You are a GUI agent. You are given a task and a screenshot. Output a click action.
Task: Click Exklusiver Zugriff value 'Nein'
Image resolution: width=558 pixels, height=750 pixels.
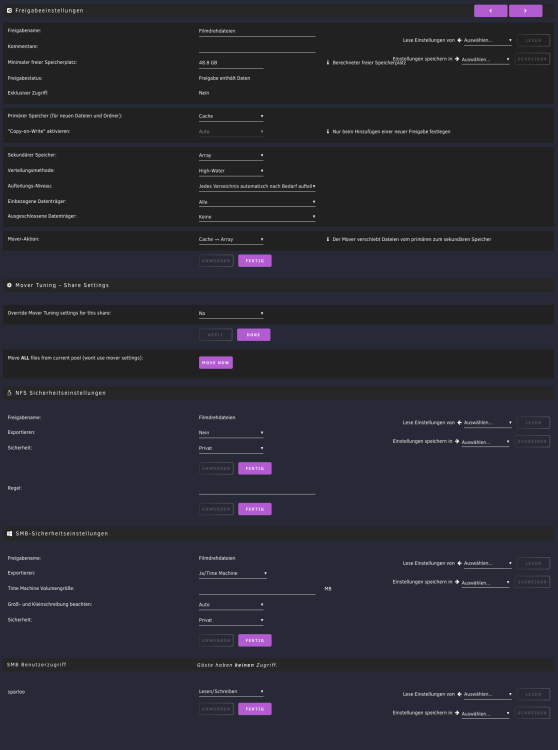204,93
